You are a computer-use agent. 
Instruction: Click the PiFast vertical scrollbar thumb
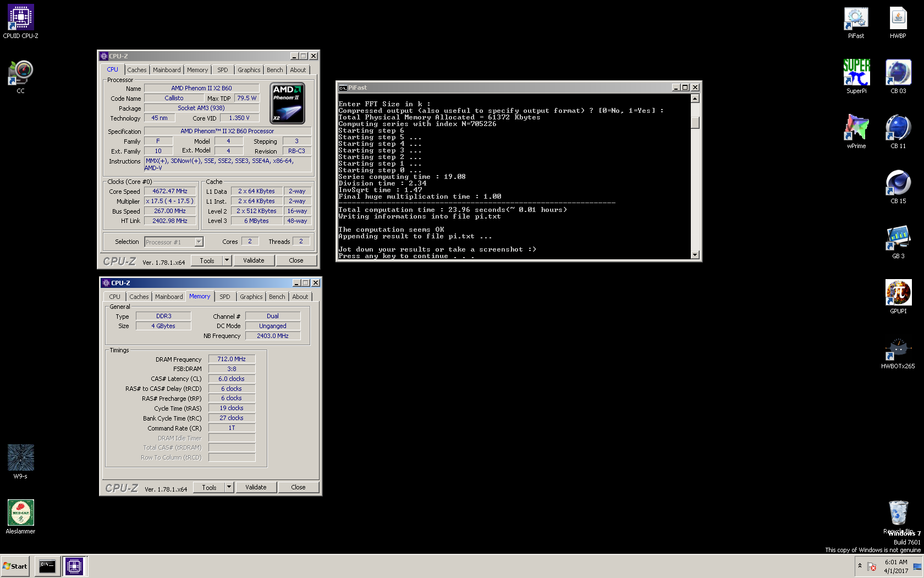(x=695, y=122)
